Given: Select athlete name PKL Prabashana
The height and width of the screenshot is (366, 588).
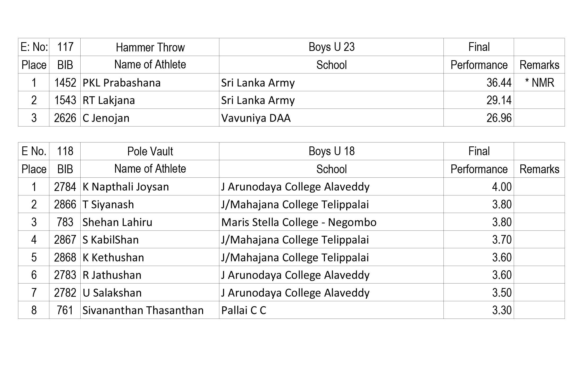Looking at the screenshot, I should coord(121,83).
